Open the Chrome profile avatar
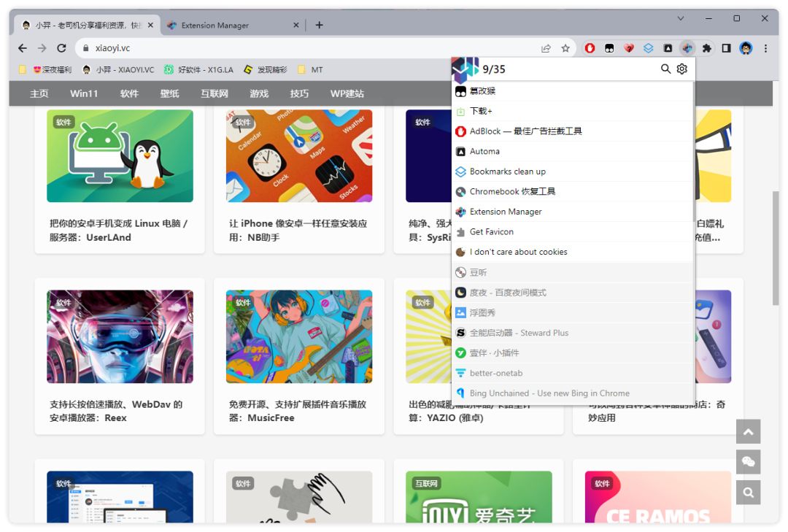 [746, 48]
